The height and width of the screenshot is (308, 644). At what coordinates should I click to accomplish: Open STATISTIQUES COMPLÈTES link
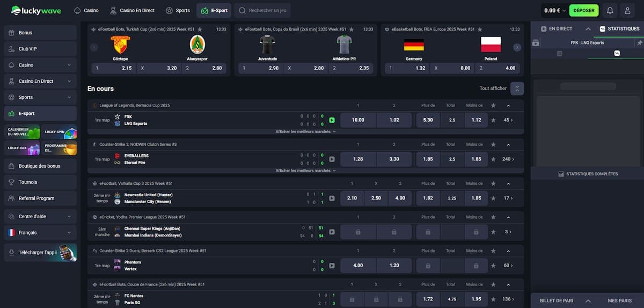[588, 174]
